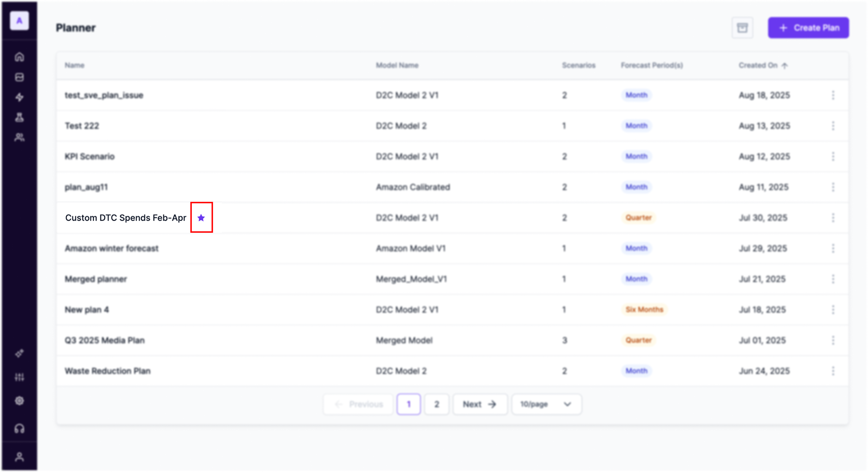
Task: Open archived plans via archive box icon
Action: 742,28
